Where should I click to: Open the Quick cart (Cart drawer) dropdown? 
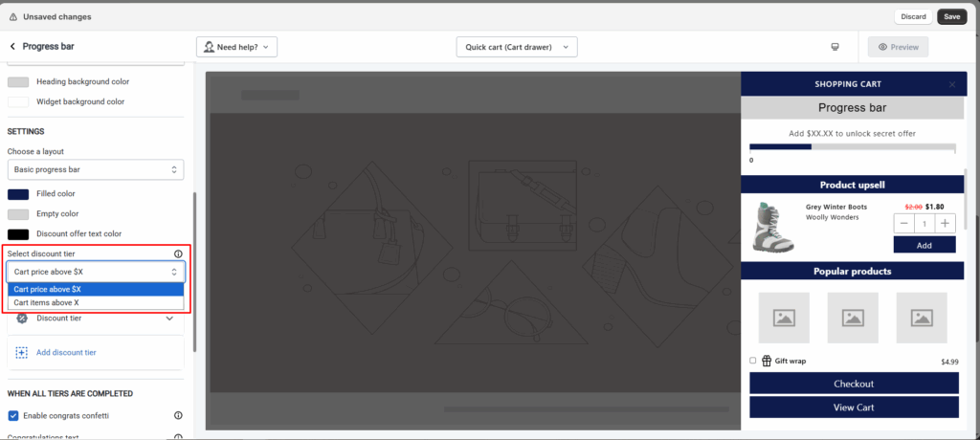(x=517, y=47)
